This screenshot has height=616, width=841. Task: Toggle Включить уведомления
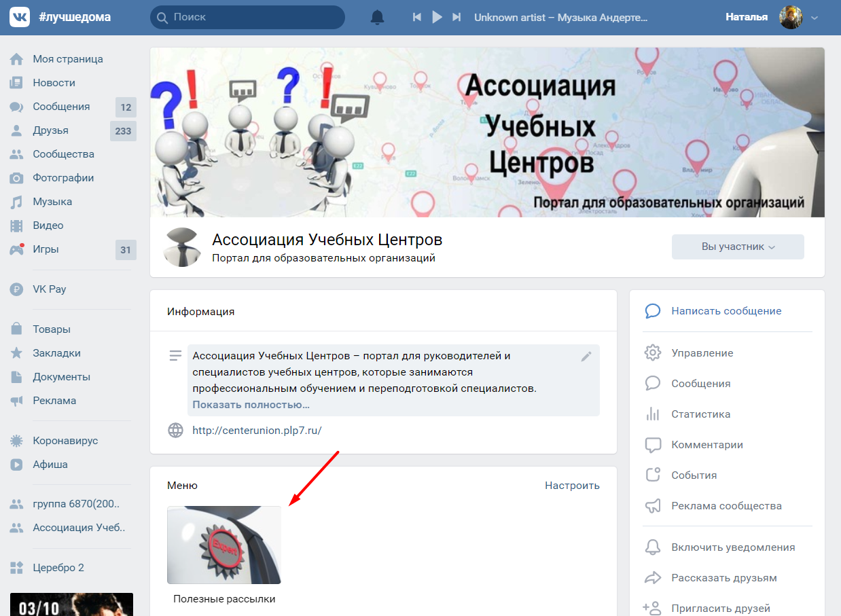[733, 547]
